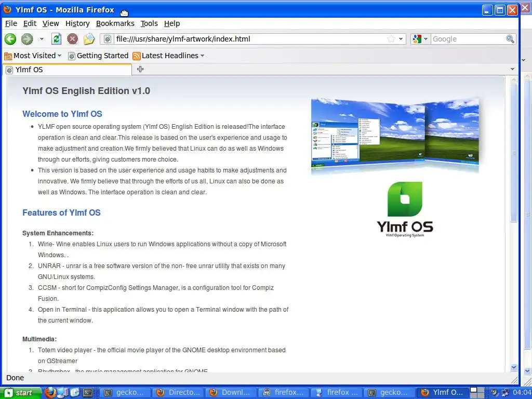Click the Forward navigation arrow button
The width and height of the screenshot is (532, 399).
[x=27, y=39]
